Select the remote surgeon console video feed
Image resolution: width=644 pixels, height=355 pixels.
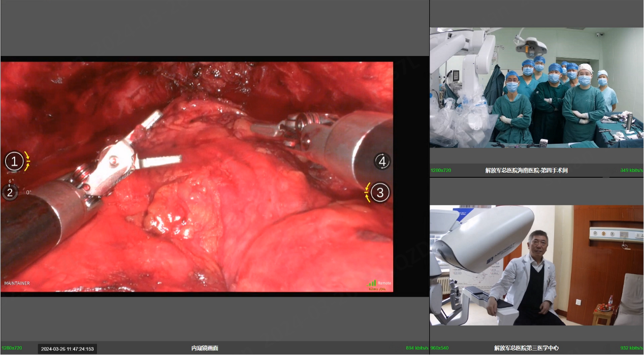tap(536, 265)
